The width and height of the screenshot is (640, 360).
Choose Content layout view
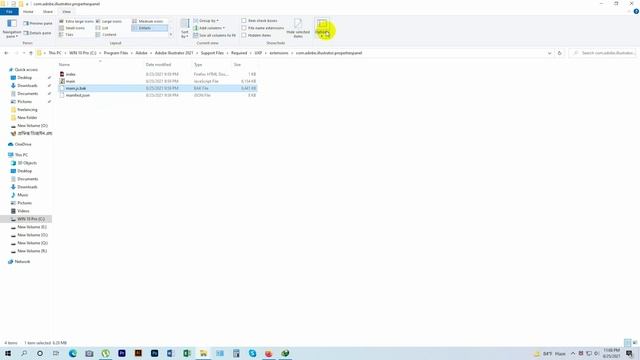pos(106,35)
